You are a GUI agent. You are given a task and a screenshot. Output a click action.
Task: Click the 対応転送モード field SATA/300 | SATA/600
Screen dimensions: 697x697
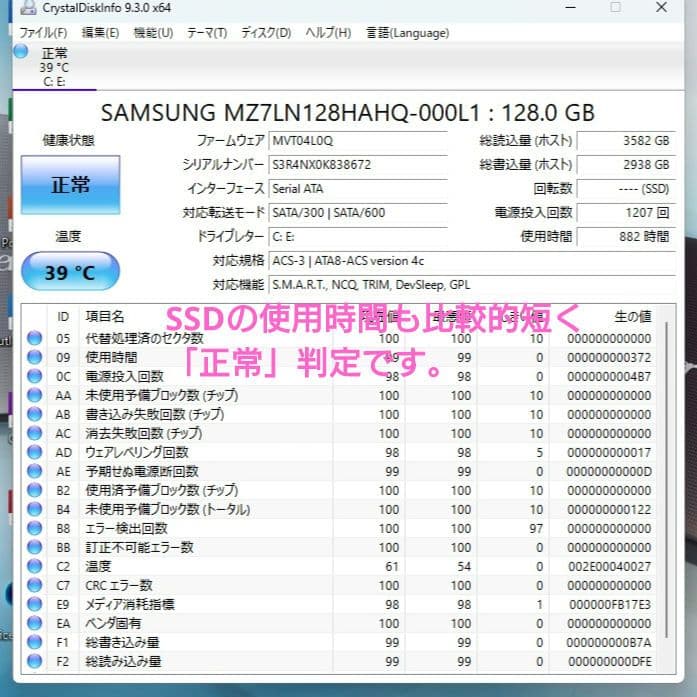358,213
